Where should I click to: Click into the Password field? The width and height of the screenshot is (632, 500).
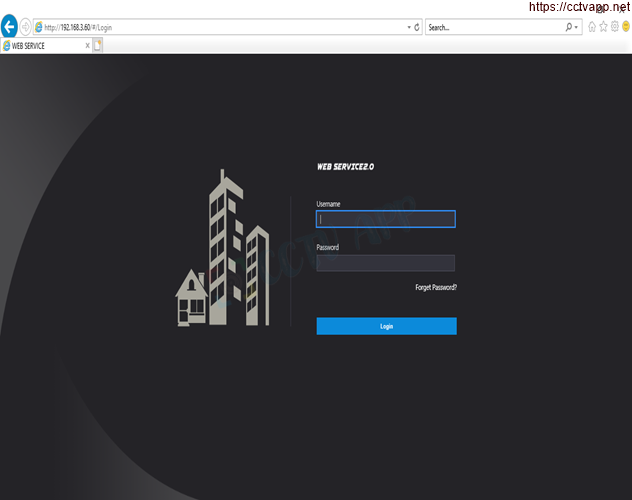(x=386, y=263)
